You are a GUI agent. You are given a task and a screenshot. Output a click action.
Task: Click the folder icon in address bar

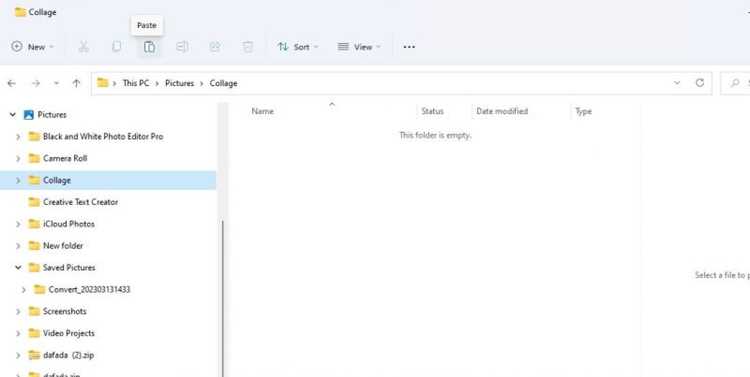[102, 83]
